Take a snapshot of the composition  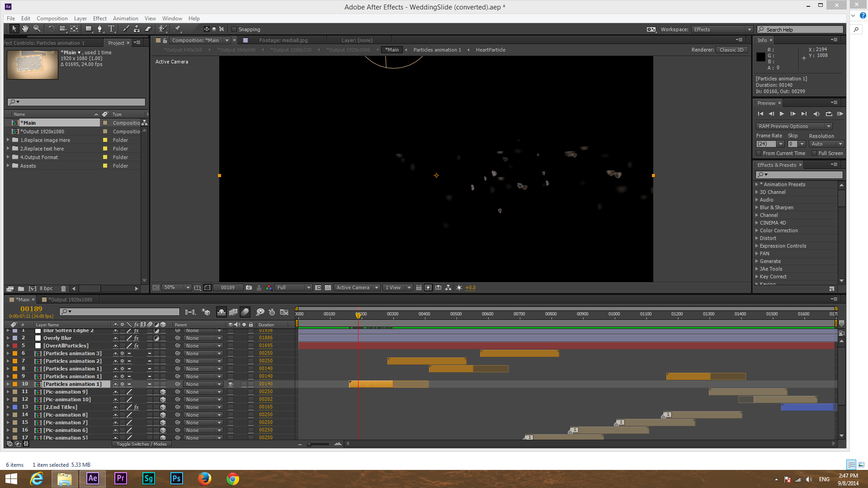249,287
